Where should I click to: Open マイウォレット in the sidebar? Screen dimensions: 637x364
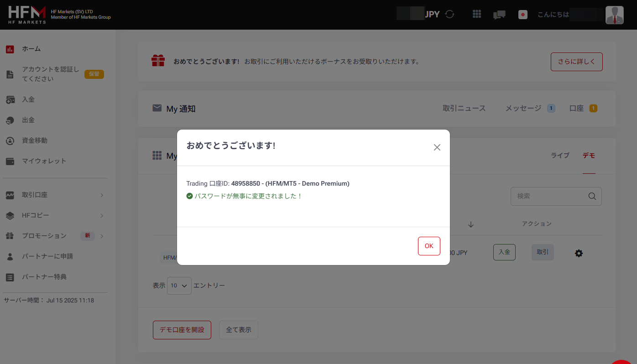click(44, 161)
